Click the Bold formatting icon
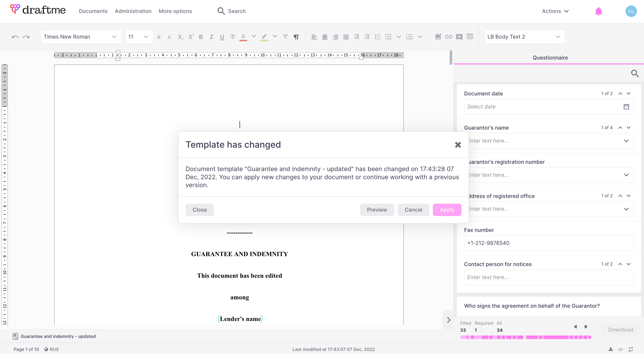This screenshot has width=644, height=354. pyautogui.click(x=201, y=37)
